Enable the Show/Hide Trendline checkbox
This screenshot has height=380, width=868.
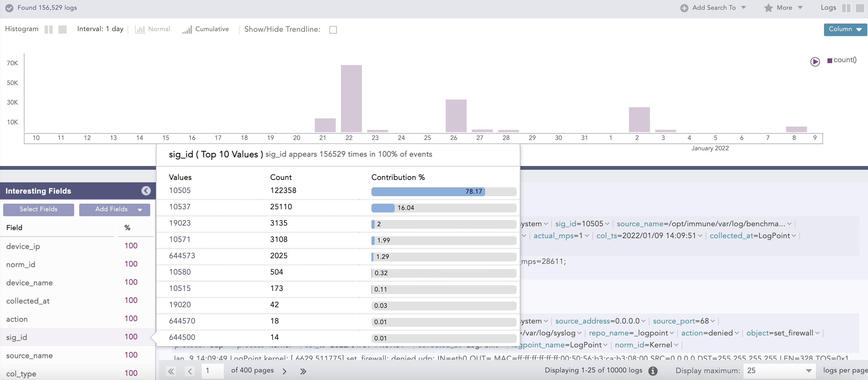333,29
